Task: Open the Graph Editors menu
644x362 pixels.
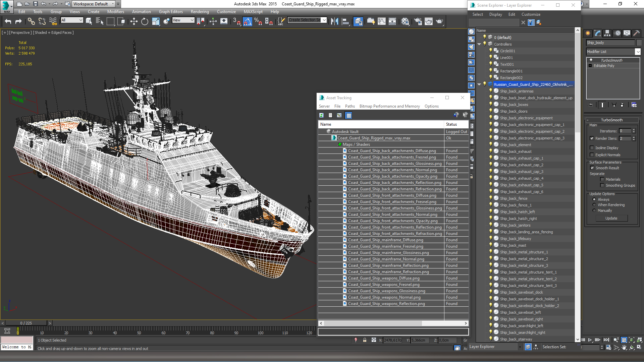Action: click(x=171, y=12)
